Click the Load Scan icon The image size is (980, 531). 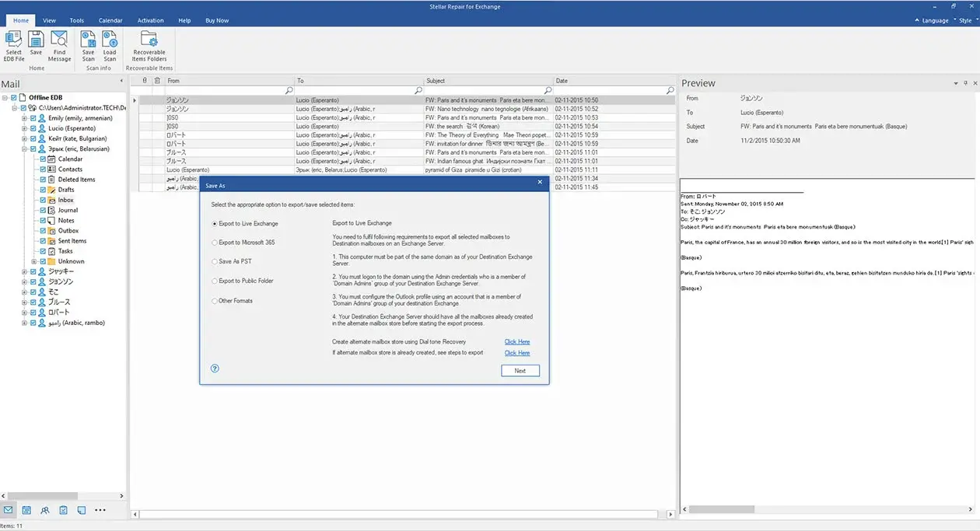click(110, 45)
